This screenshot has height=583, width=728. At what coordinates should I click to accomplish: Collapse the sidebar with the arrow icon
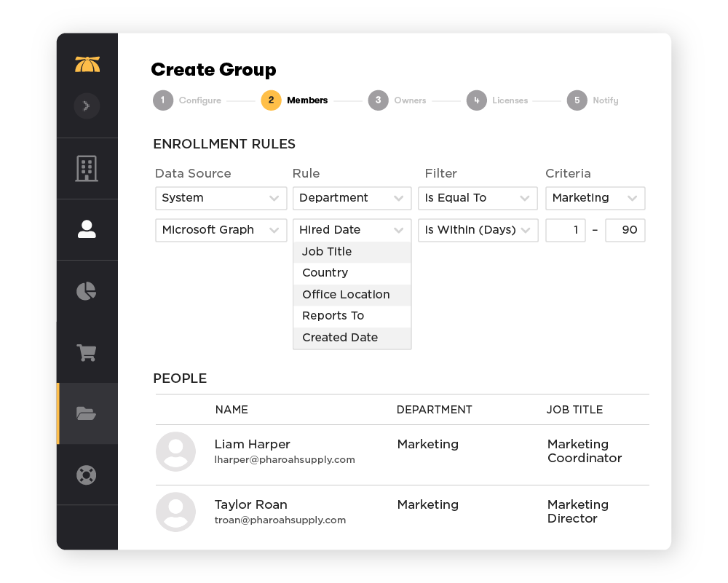(x=87, y=106)
